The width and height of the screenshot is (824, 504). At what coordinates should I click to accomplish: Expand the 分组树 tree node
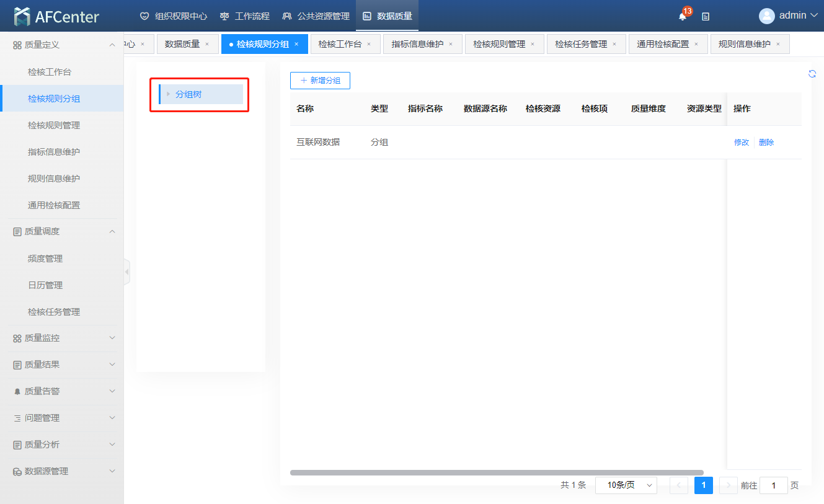pos(168,94)
